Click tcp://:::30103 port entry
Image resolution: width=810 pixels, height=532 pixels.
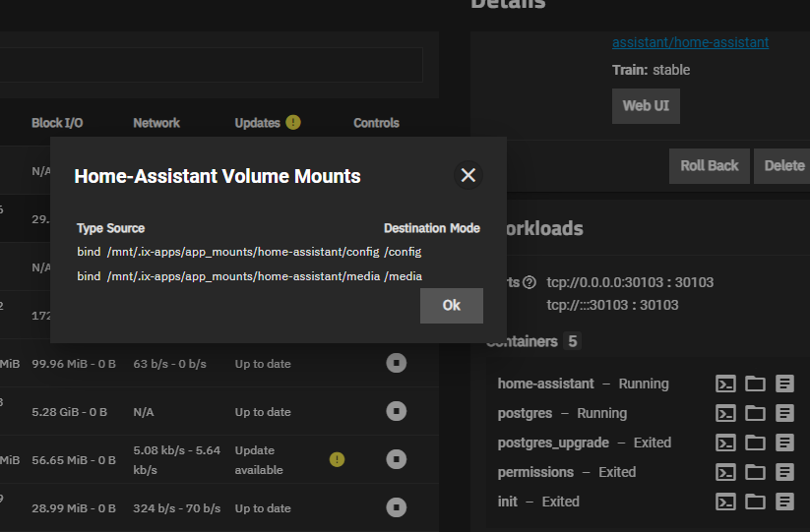pos(612,305)
